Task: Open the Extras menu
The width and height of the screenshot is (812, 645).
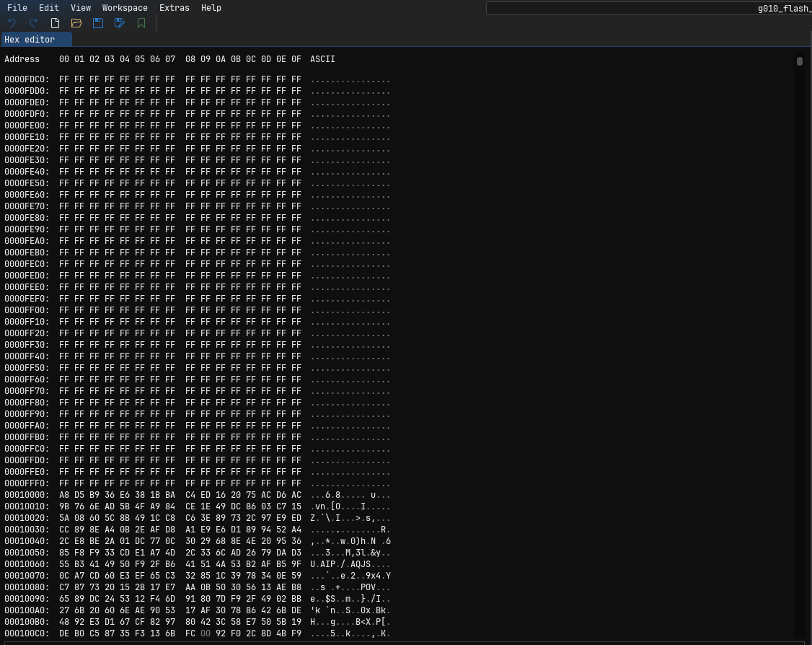Action: point(175,8)
